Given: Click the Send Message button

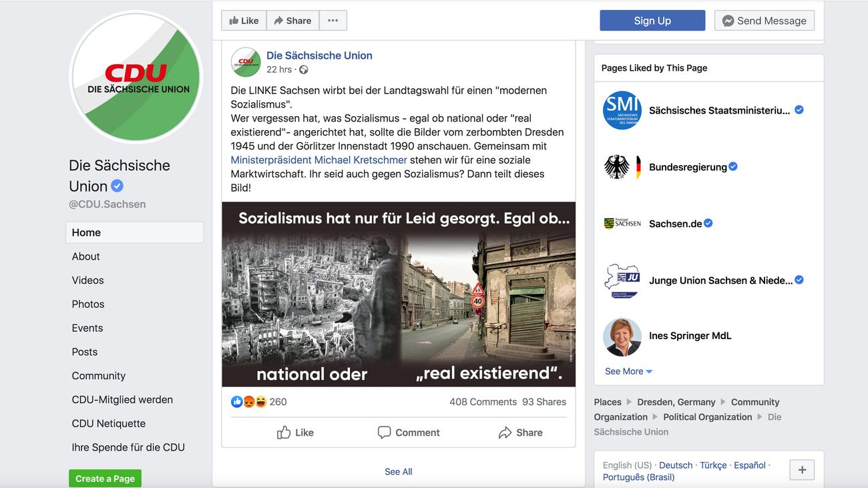Looking at the screenshot, I should pos(764,21).
